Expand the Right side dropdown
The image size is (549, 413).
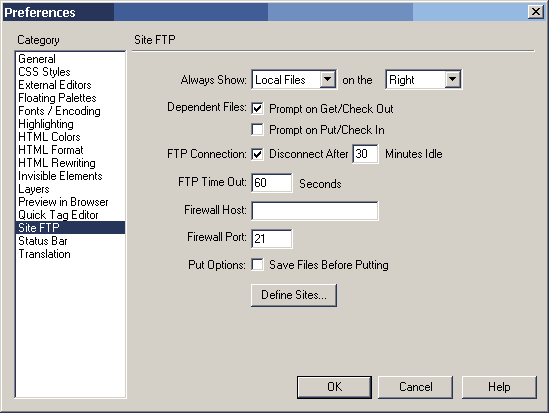(452, 79)
